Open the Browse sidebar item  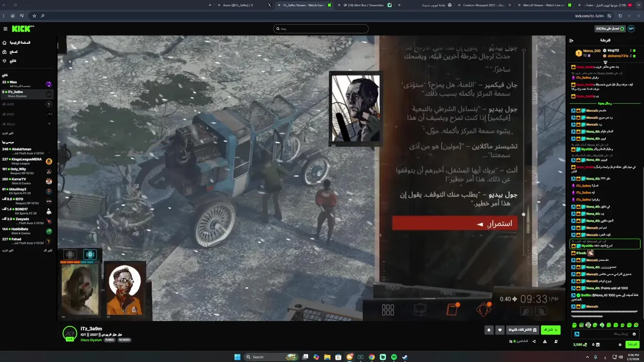[x=10, y=52]
